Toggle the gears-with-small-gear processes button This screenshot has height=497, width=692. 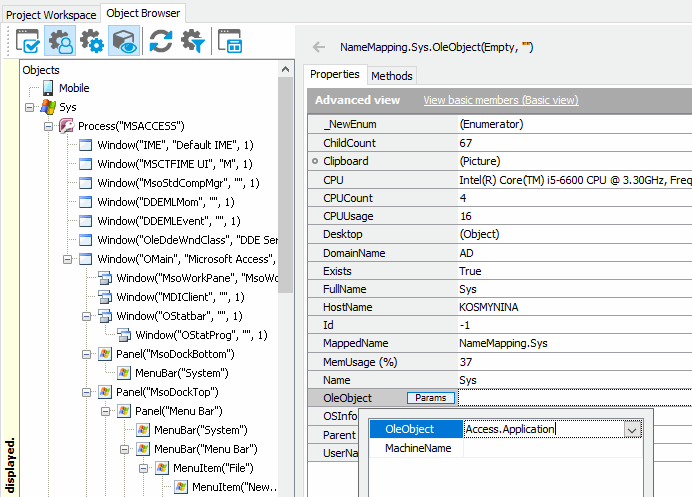(92, 42)
